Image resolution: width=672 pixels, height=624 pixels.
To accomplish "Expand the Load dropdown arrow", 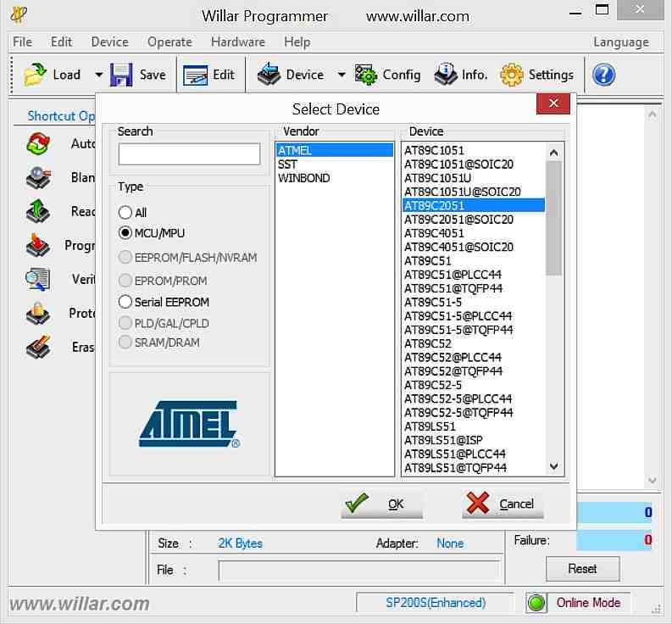I will coord(98,75).
